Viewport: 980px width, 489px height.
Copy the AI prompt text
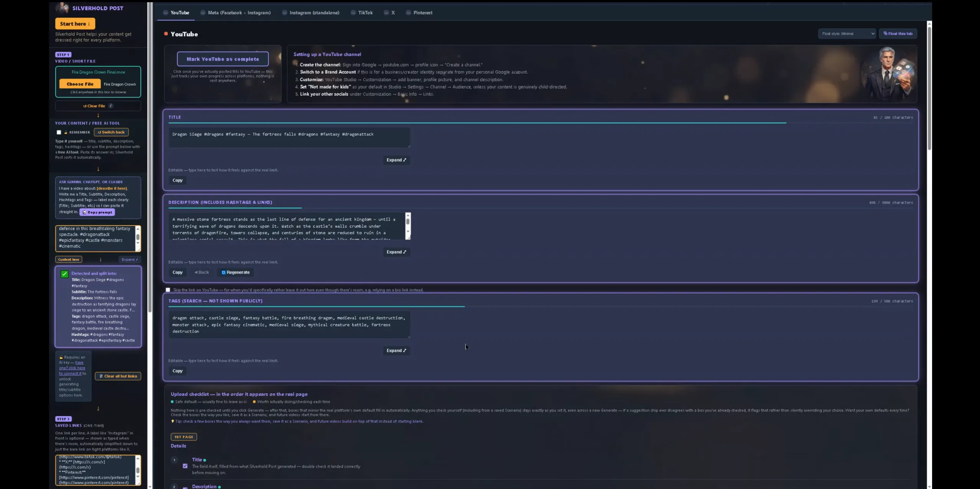97,212
